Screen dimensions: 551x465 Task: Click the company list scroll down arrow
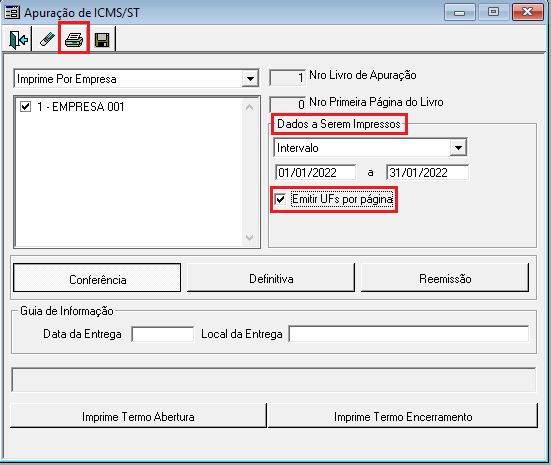pyautogui.click(x=249, y=238)
